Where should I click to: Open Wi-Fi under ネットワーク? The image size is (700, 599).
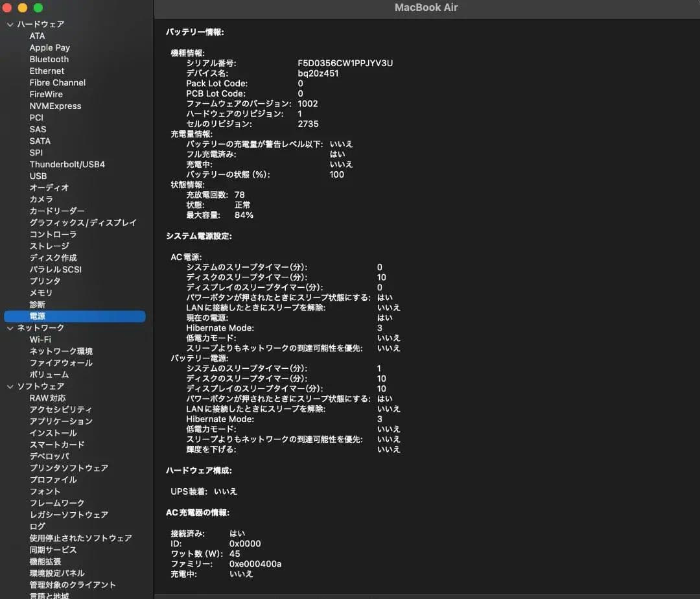40,340
